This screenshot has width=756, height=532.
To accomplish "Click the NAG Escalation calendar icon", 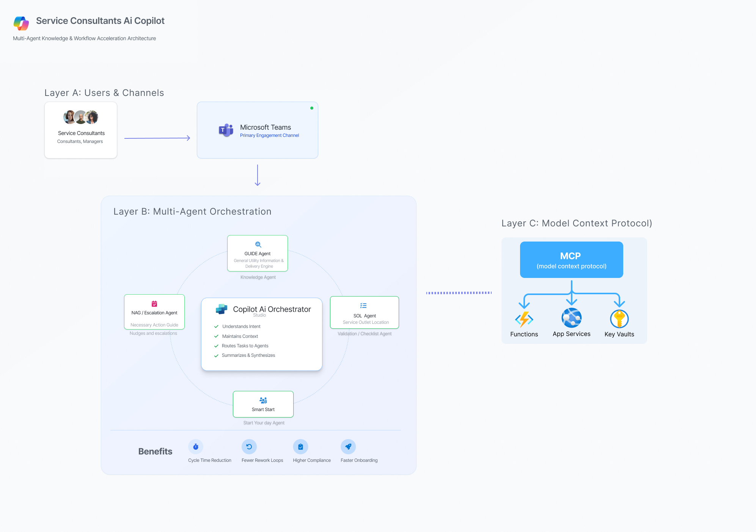I will pos(154,304).
